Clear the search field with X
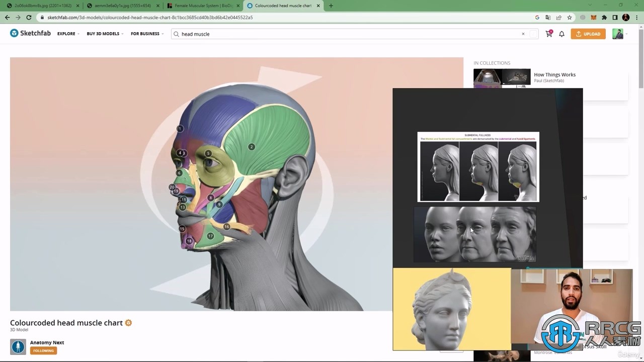 (523, 34)
